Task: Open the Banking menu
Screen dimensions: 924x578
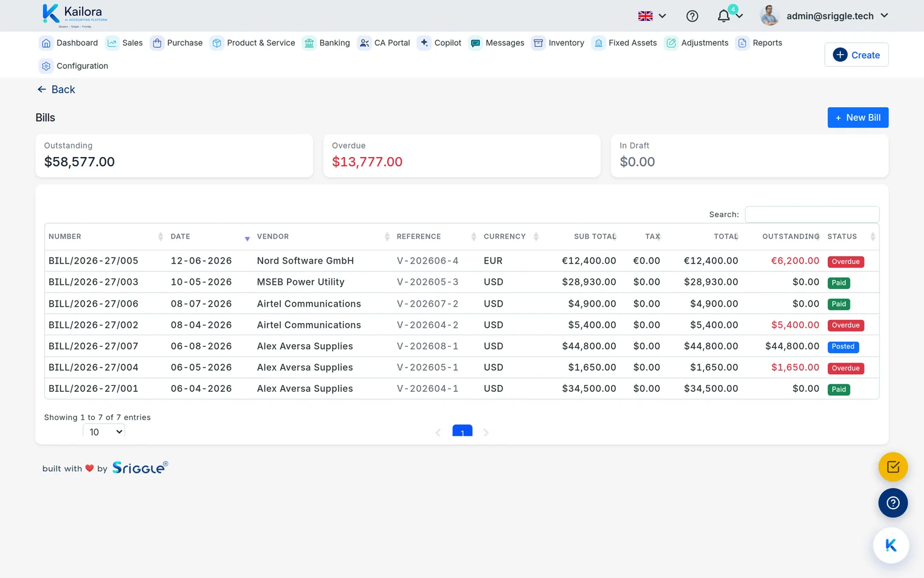Action: click(x=326, y=43)
